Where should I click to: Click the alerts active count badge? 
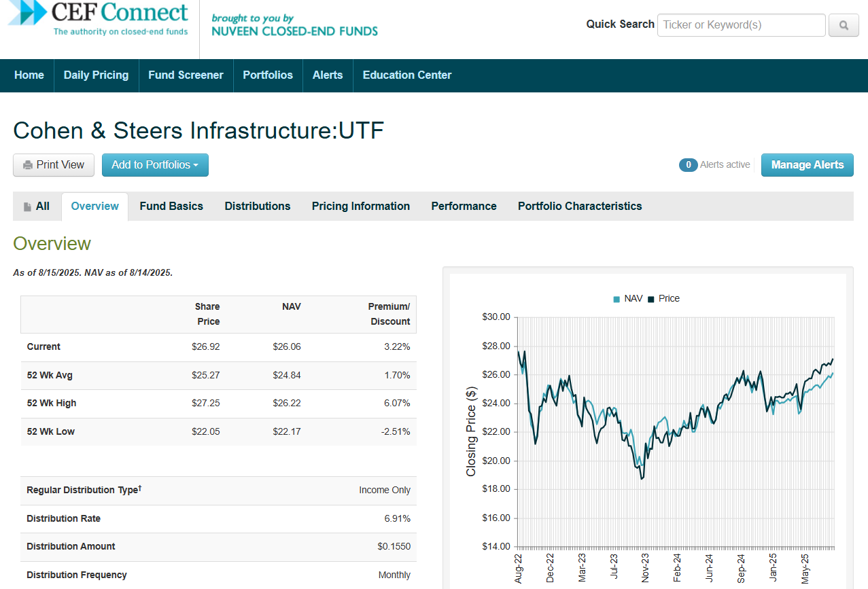tap(688, 165)
